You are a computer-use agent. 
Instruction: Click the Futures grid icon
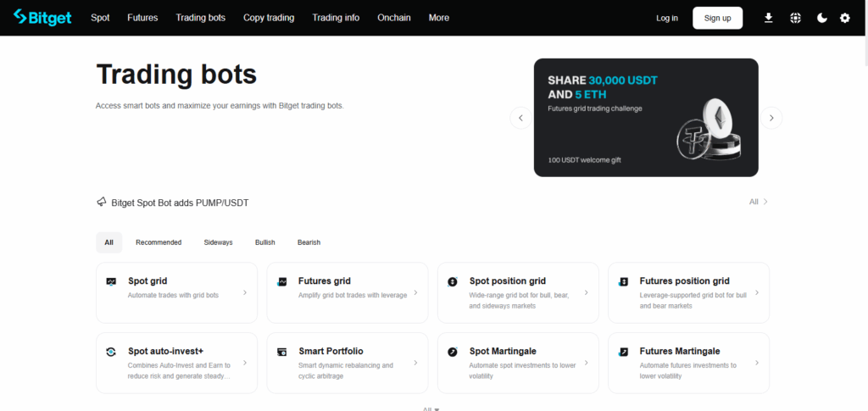point(281,281)
